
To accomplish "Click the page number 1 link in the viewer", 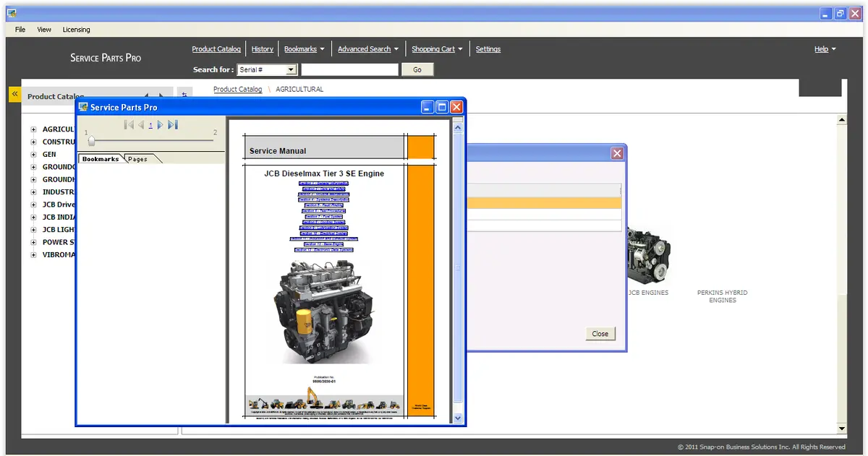I will pyautogui.click(x=150, y=125).
